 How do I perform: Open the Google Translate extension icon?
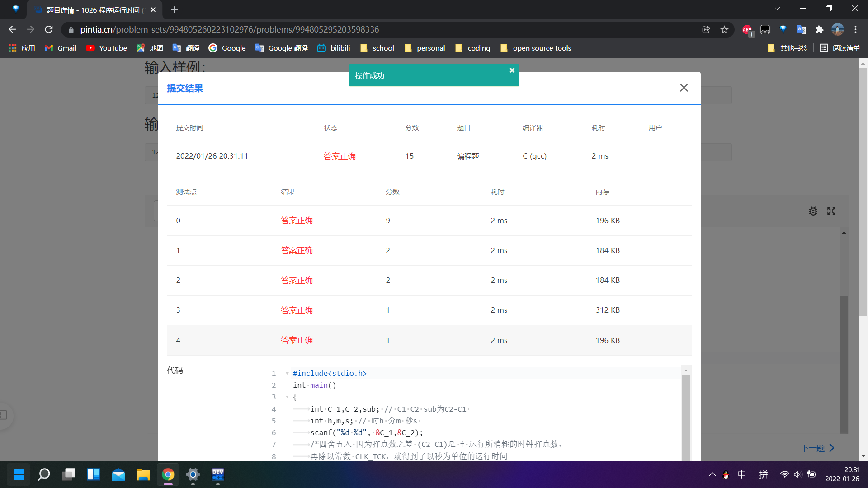[x=801, y=30]
